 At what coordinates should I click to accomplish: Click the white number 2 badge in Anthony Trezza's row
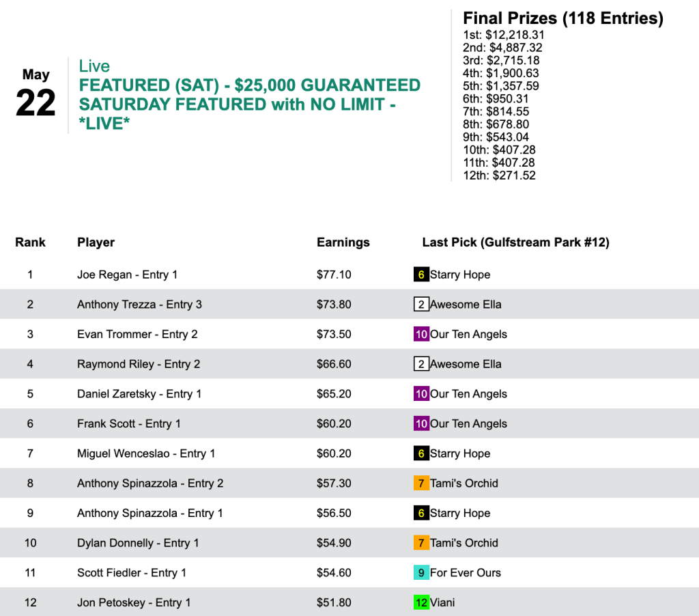[421, 305]
